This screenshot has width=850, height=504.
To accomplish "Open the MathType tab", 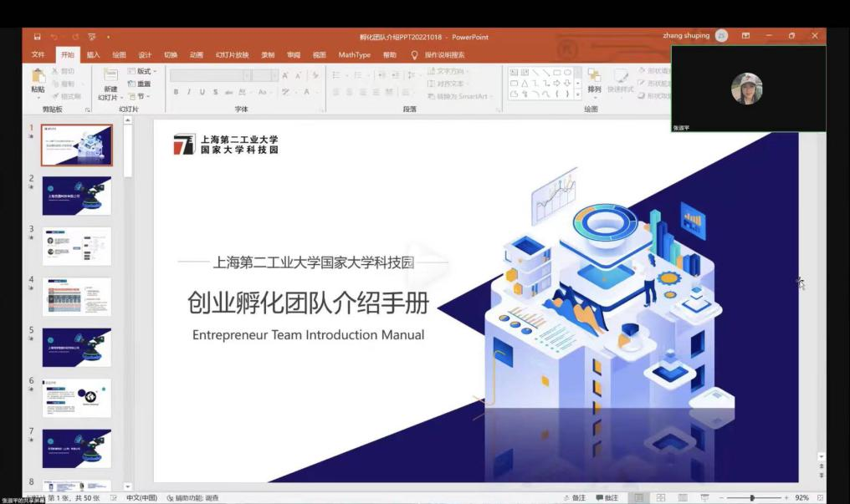I will click(355, 54).
